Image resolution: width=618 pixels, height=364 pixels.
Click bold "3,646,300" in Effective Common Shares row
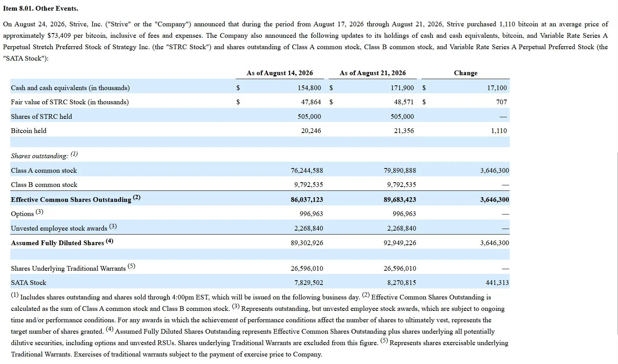click(494, 200)
